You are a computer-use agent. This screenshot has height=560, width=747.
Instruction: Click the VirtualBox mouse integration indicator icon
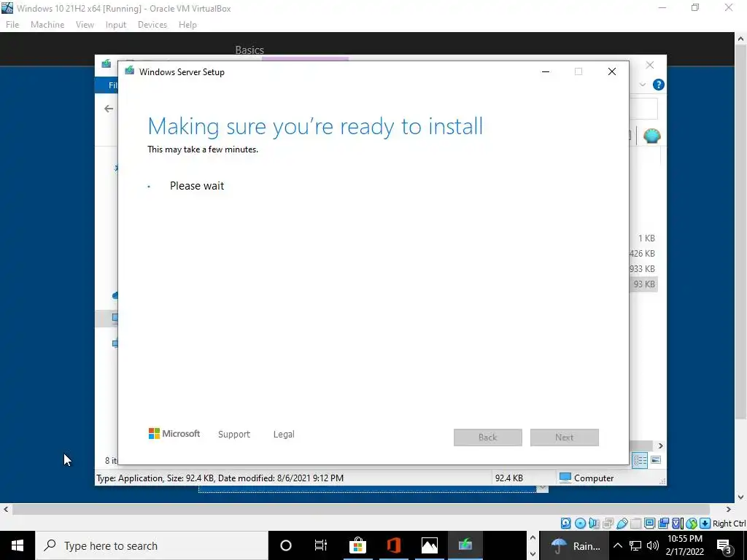coord(692,524)
